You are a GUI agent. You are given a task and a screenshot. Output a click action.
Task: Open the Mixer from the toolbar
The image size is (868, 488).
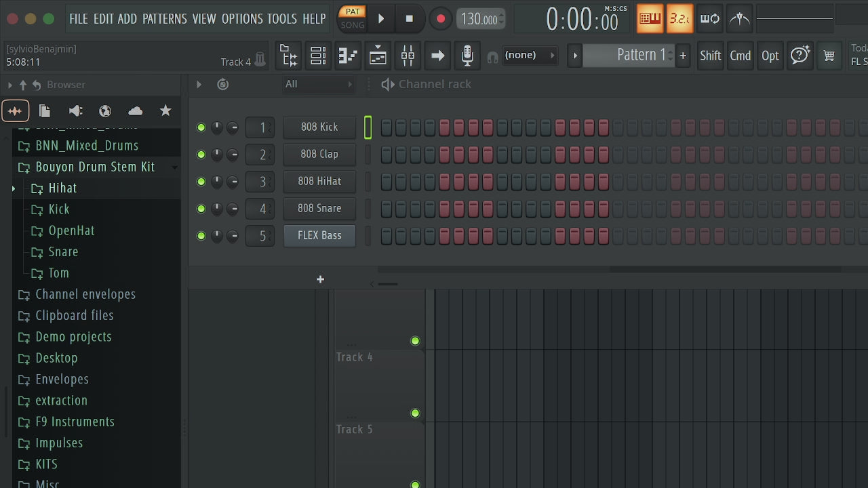click(x=408, y=56)
